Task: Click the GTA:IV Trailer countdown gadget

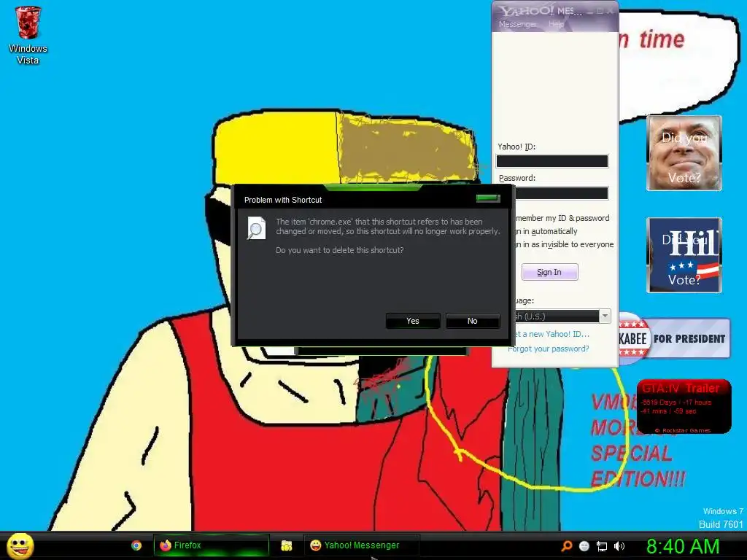Action: [684, 406]
